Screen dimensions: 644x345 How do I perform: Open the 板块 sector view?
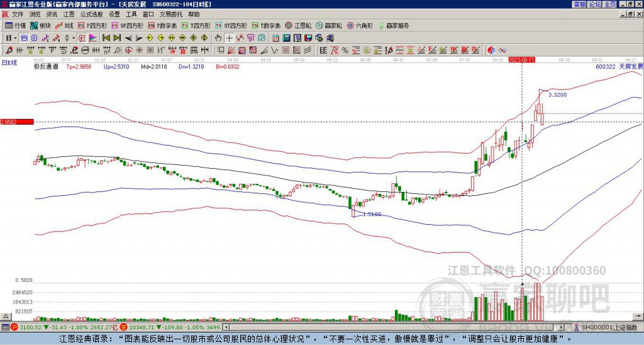pyautogui.click(x=41, y=25)
